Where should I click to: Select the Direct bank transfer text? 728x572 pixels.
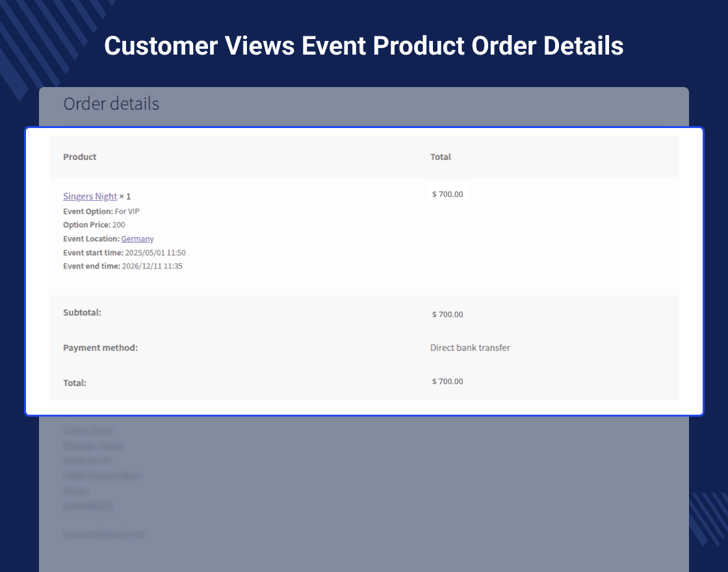(470, 348)
